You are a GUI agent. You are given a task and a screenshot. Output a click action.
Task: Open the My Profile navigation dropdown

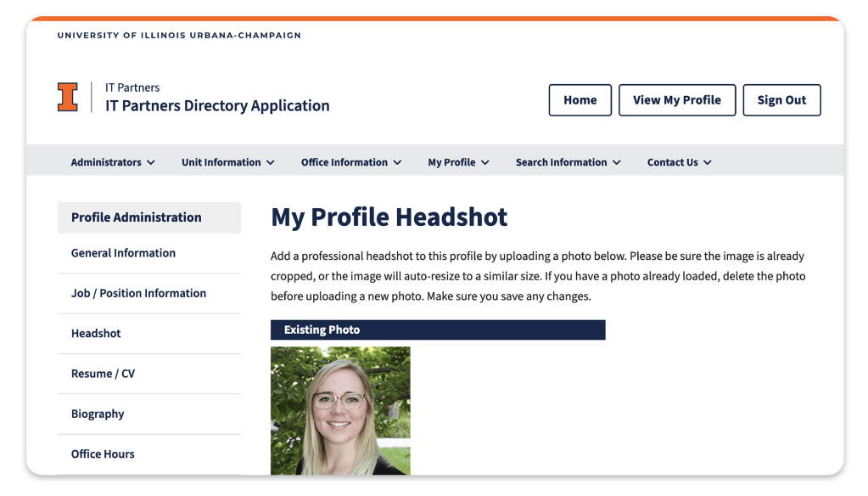coord(458,162)
